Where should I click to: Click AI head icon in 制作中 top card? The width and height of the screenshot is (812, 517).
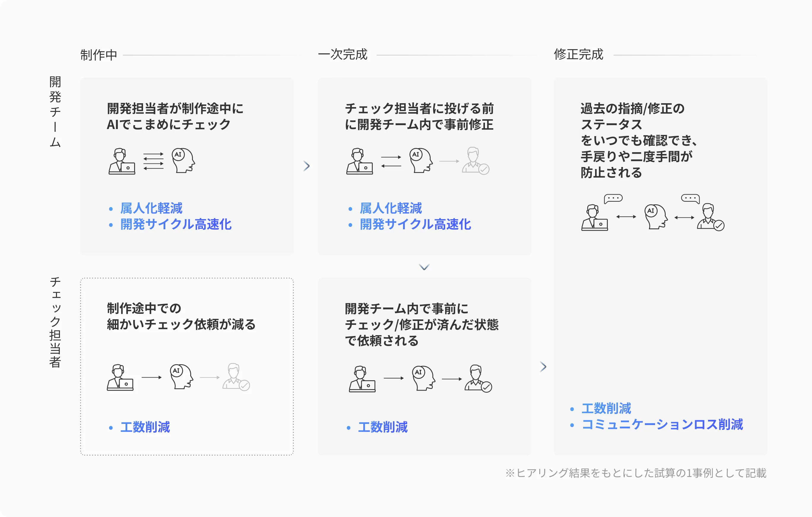(x=183, y=160)
